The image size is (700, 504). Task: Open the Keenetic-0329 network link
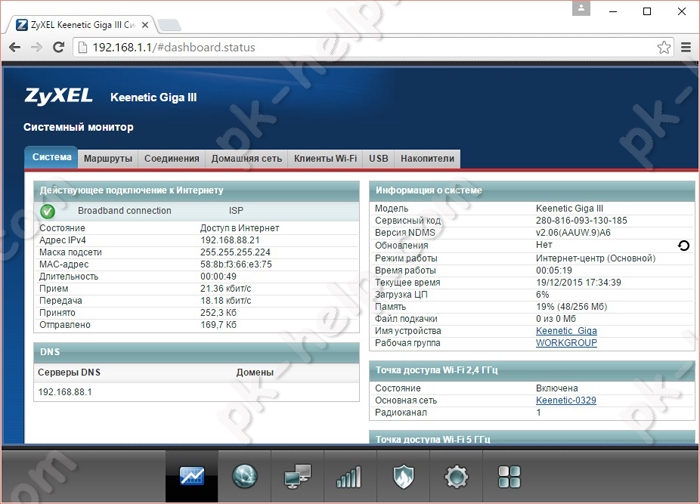566,400
